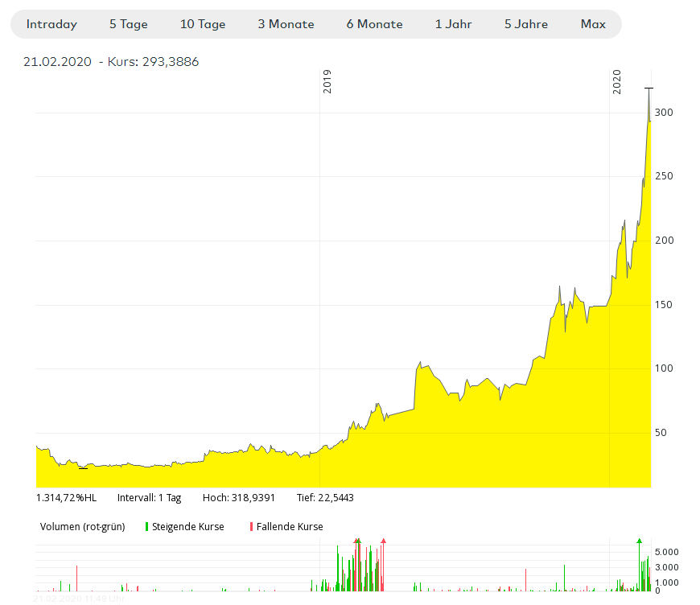Click the 2020 year marker on the chart
Screen dimensions: 700x605
618,81
